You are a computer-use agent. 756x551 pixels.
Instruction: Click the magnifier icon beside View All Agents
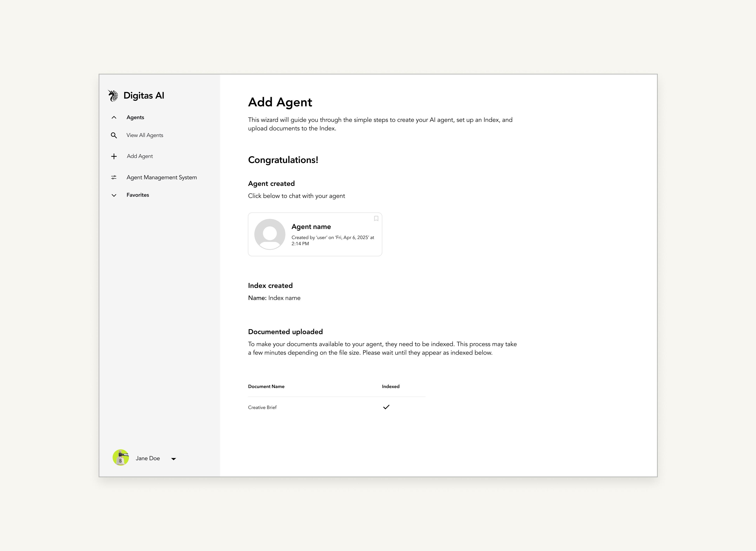pos(114,135)
